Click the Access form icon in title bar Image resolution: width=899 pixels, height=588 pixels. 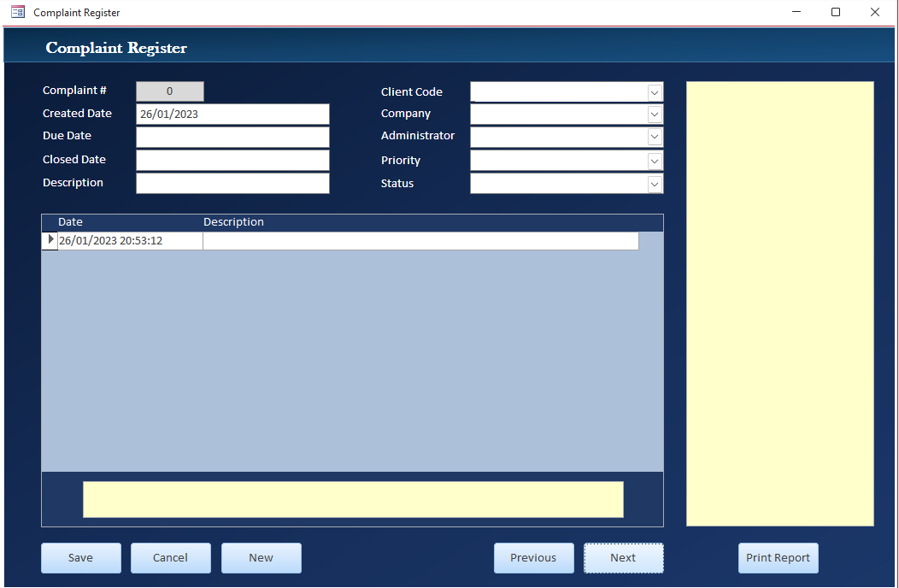(17, 12)
